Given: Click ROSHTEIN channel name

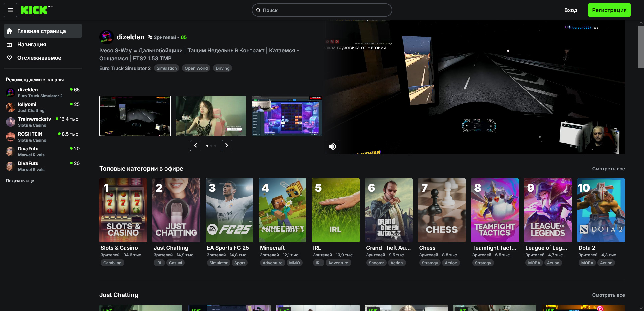Looking at the screenshot, I should click(30, 134).
